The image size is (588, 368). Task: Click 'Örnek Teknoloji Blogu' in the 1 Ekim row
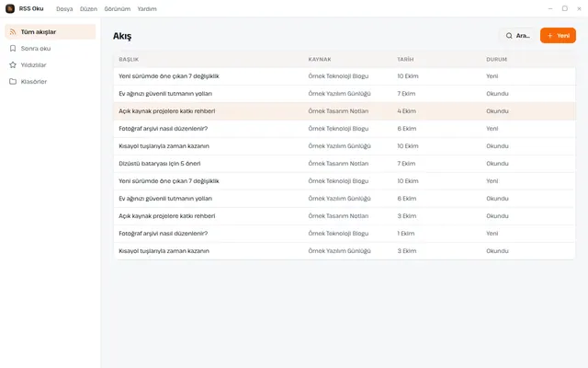tap(338, 234)
